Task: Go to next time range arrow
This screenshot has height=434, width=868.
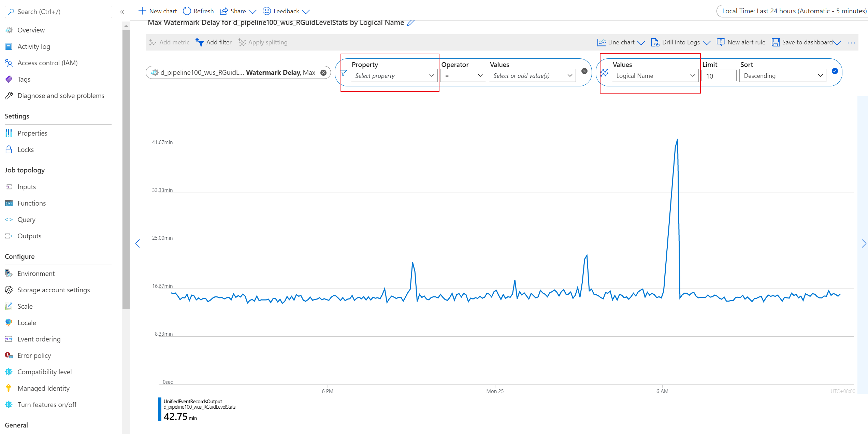Action: click(x=864, y=243)
